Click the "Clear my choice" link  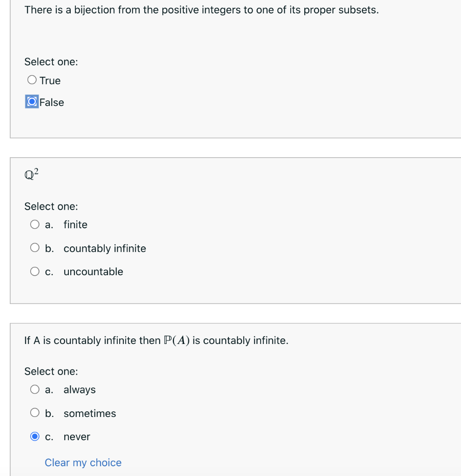click(83, 463)
